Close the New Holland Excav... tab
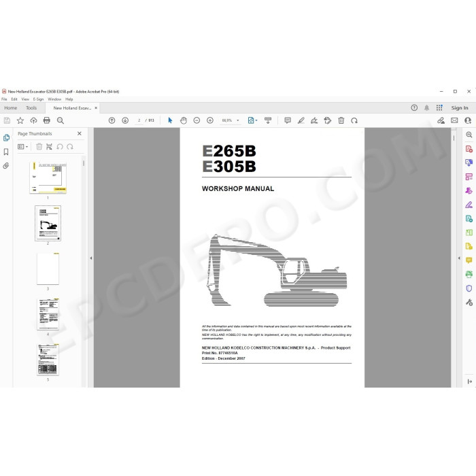 pos(96,107)
